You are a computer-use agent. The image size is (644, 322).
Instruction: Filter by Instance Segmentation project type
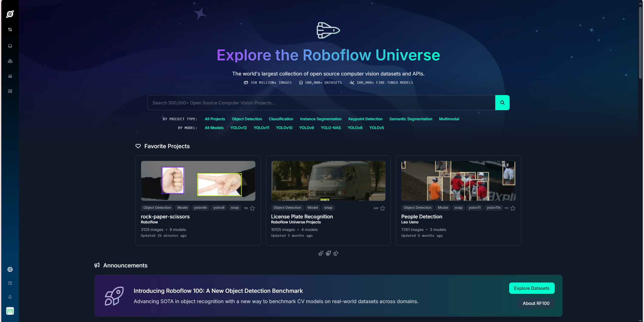321,119
